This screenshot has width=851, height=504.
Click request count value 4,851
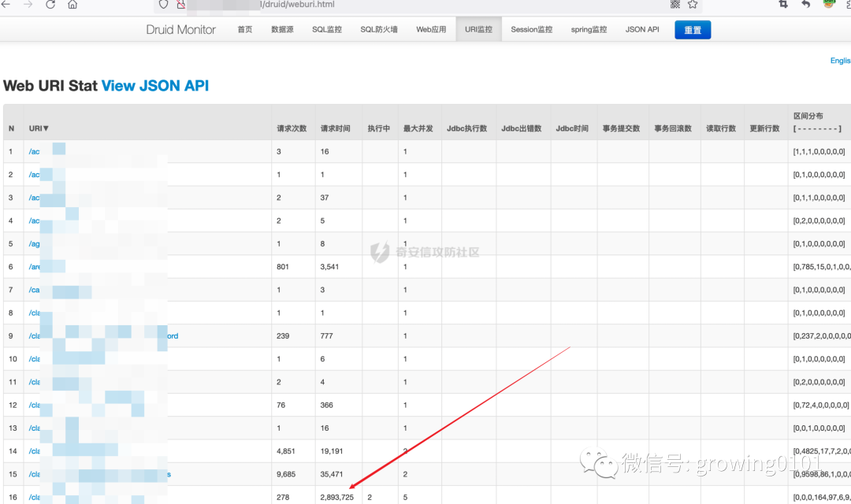point(286,451)
